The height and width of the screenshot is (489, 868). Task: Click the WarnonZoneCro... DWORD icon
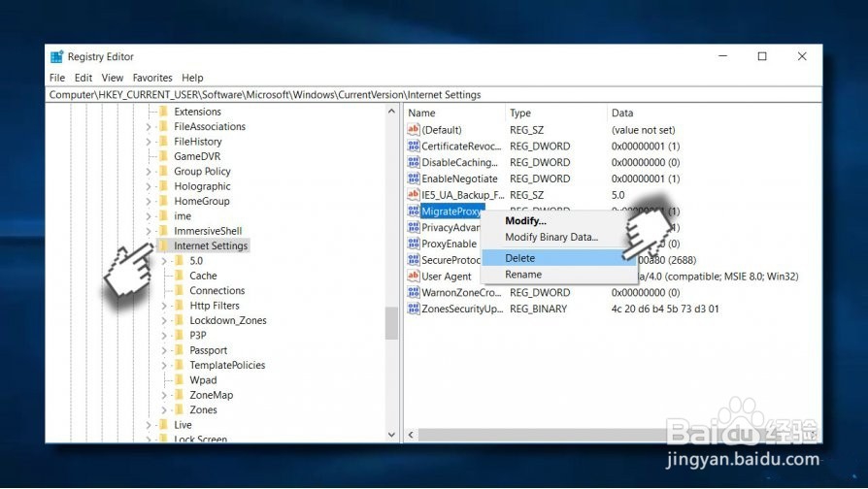(x=413, y=292)
